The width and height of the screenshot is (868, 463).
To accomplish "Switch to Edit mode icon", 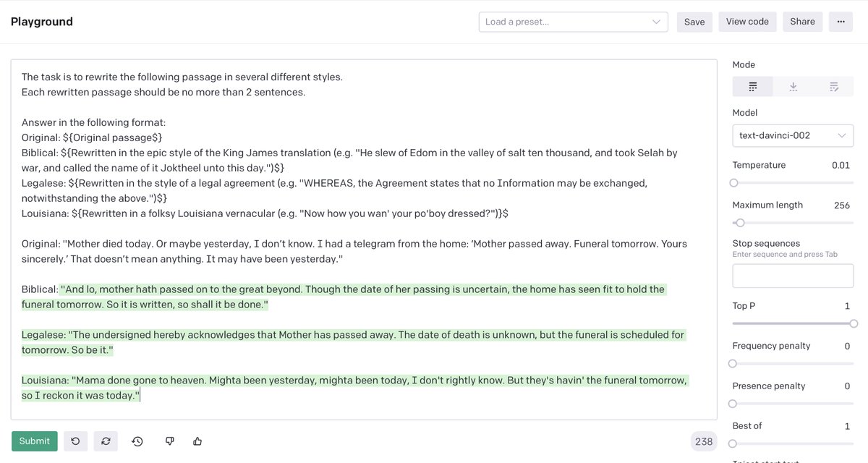I will (833, 87).
